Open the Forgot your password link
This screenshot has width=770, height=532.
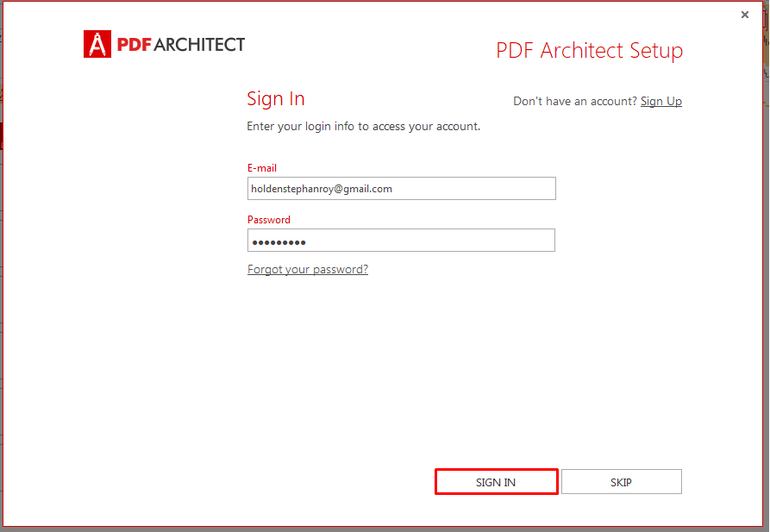(x=308, y=269)
